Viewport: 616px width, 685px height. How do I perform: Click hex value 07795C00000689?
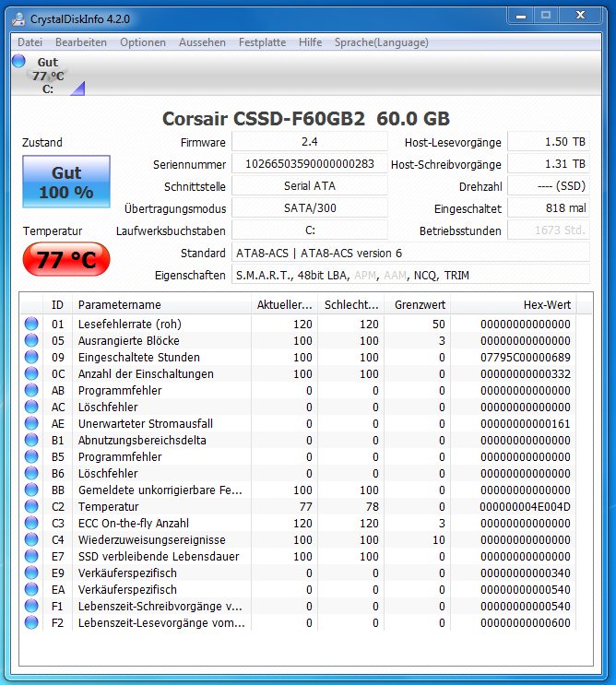pyautogui.click(x=525, y=358)
